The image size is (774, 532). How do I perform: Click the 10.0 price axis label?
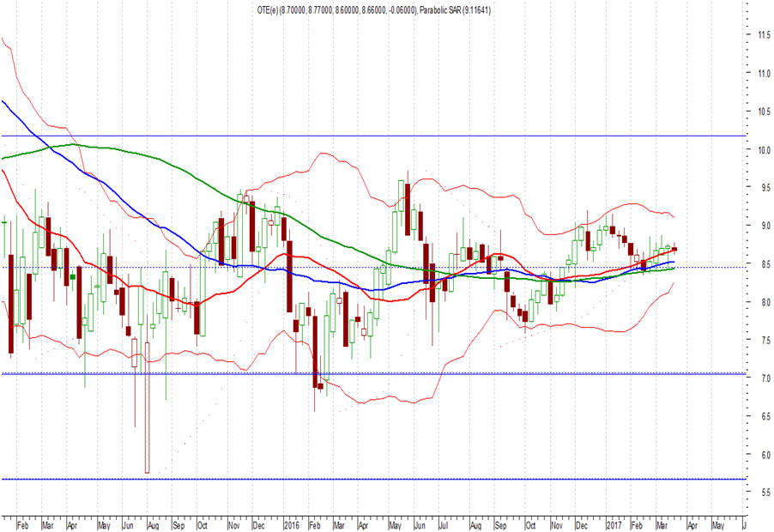[764, 149]
